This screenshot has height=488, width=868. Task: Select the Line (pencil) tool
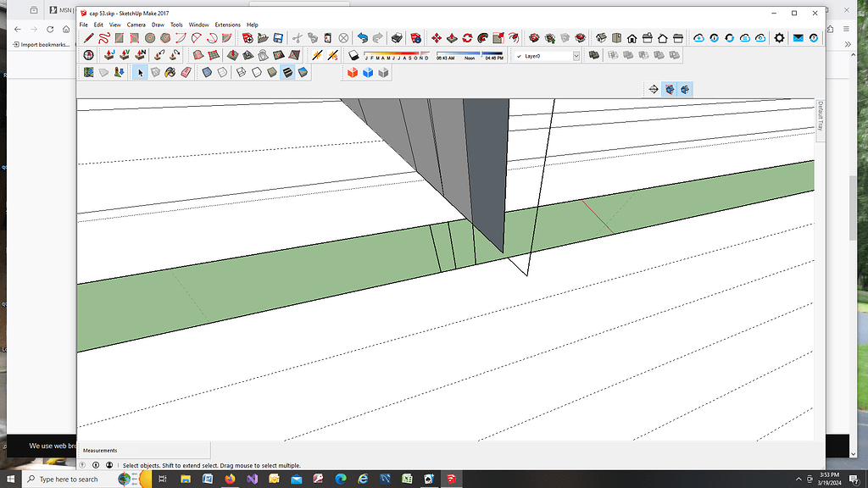click(87, 37)
